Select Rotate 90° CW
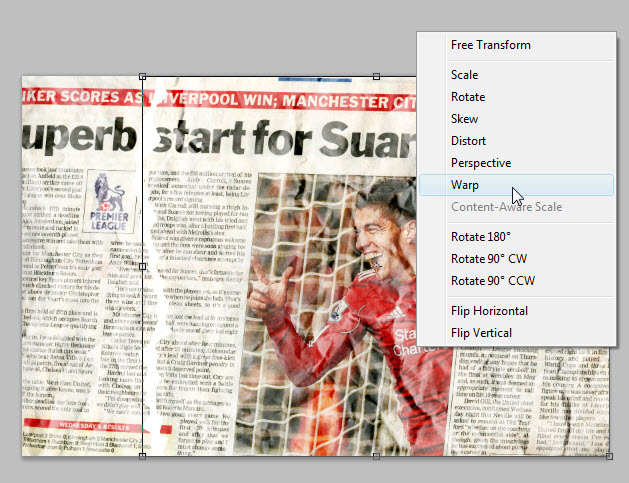The image size is (629, 483). coord(516,259)
